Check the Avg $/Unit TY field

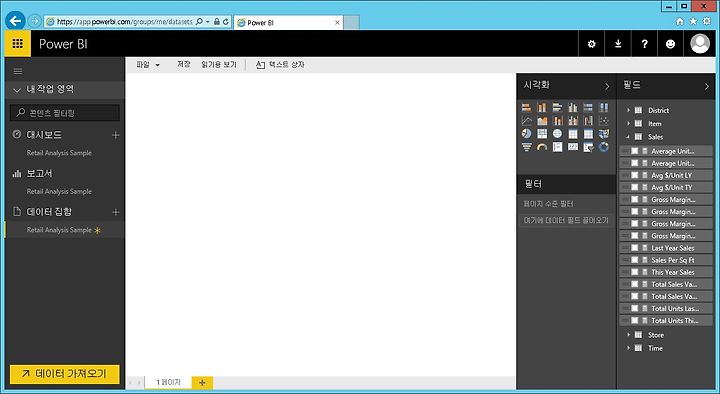635,187
